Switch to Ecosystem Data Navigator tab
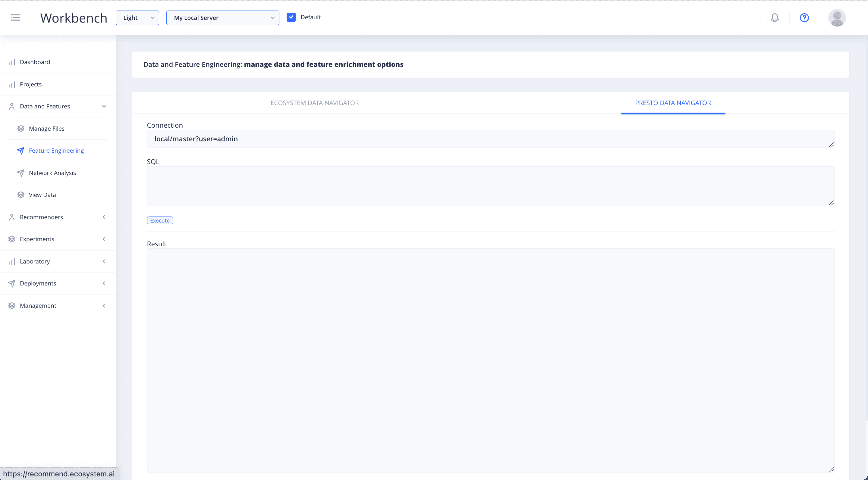The image size is (868, 480). pyautogui.click(x=314, y=103)
